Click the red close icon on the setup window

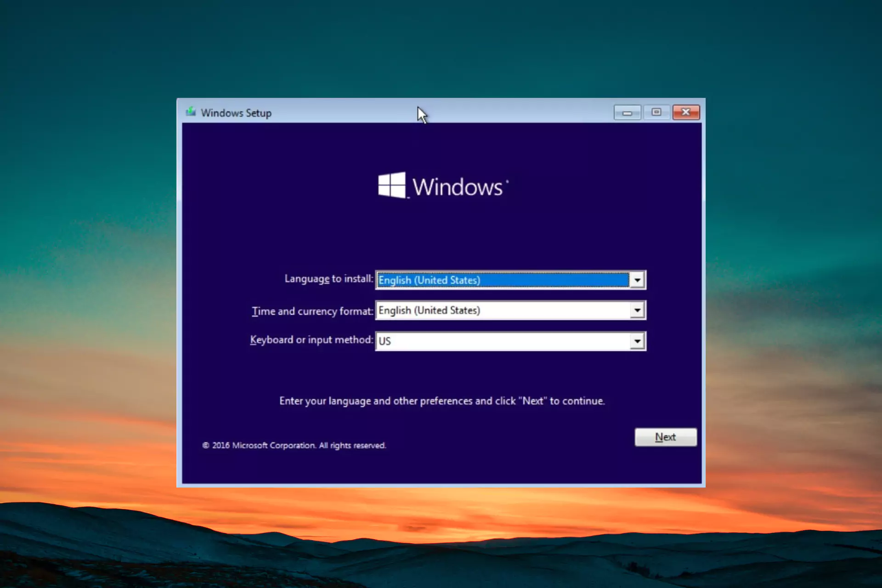coord(686,112)
